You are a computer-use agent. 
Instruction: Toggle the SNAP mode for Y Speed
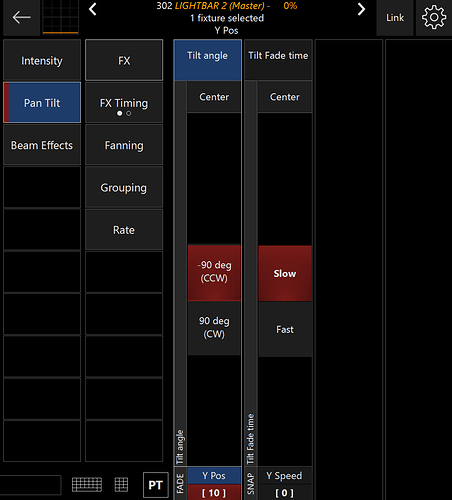point(250,483)
